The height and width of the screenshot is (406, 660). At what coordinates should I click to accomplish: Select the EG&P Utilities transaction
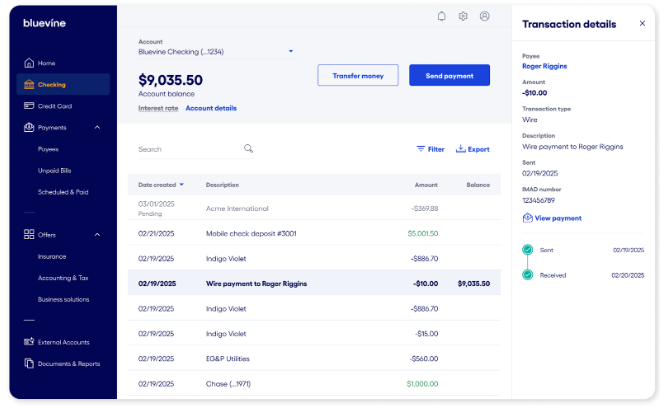(x=314, y=358)
